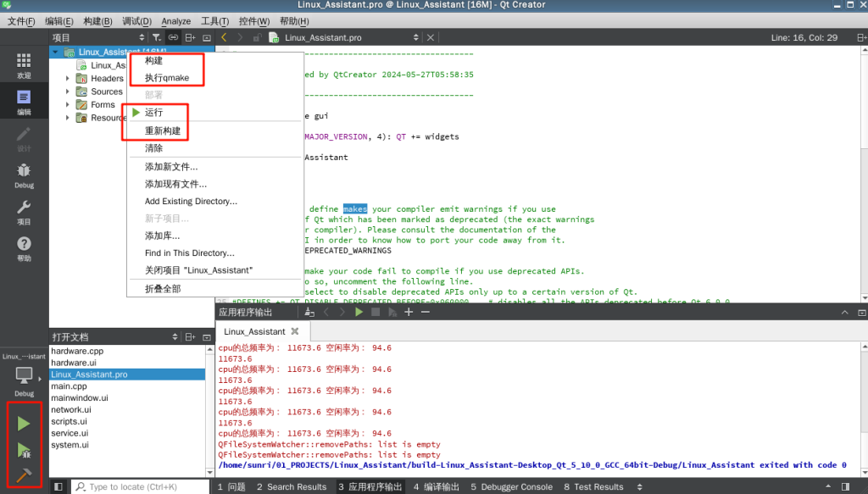868x494 pixels.
Task: Expand the Forms folder node
Action: pyautogui.click(x=68, y=105)
